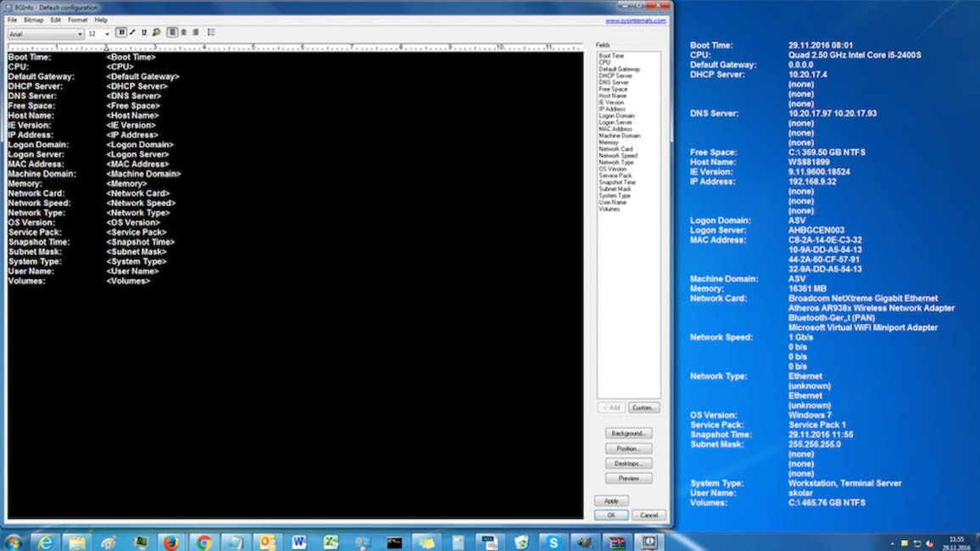Viewport: 980px width, 551px height.
Task: Open GIMP from the taskbar
Action: click(584, 541)
